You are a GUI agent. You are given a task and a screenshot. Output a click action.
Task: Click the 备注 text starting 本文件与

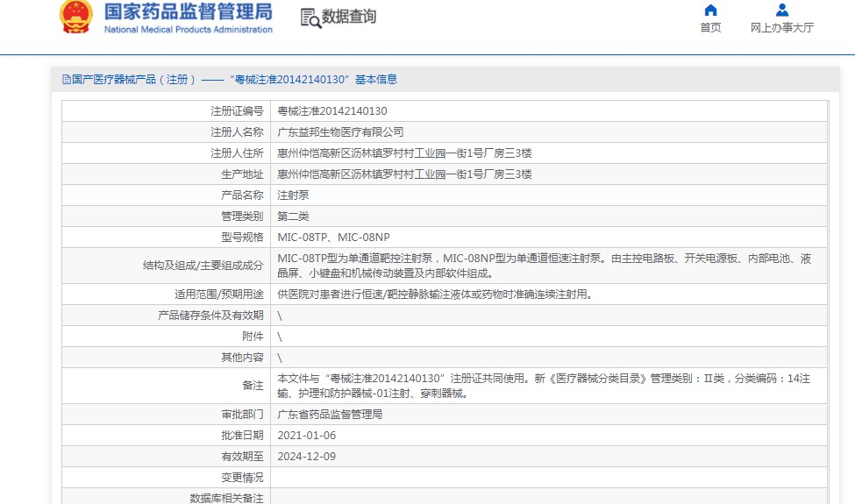coord(544,386)
